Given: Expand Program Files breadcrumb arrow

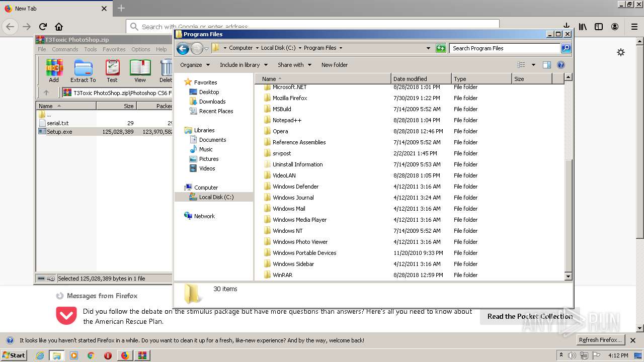Looking at the screenshot, I should click(x=341, y=48).
